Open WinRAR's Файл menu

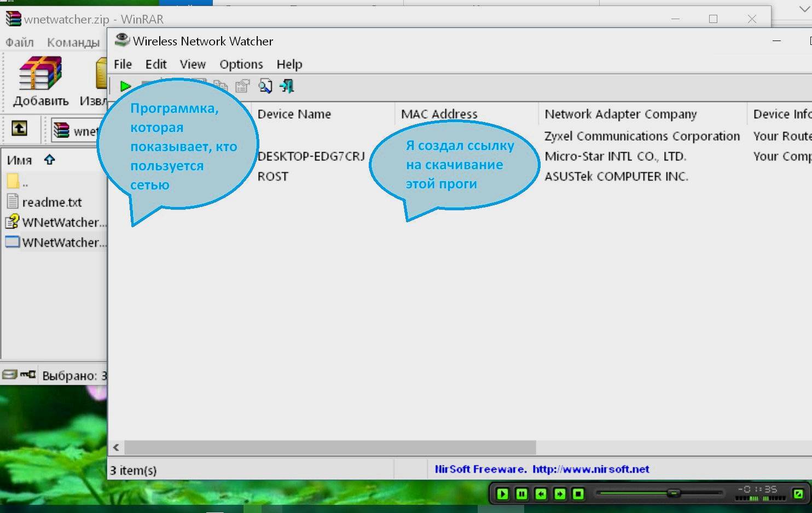click(x=20, y=42)
